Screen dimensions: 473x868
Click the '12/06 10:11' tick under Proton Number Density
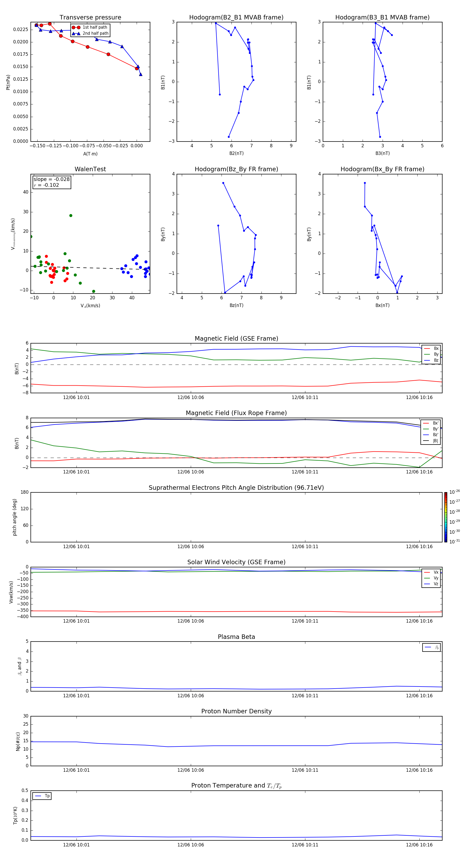click(305, 770)
